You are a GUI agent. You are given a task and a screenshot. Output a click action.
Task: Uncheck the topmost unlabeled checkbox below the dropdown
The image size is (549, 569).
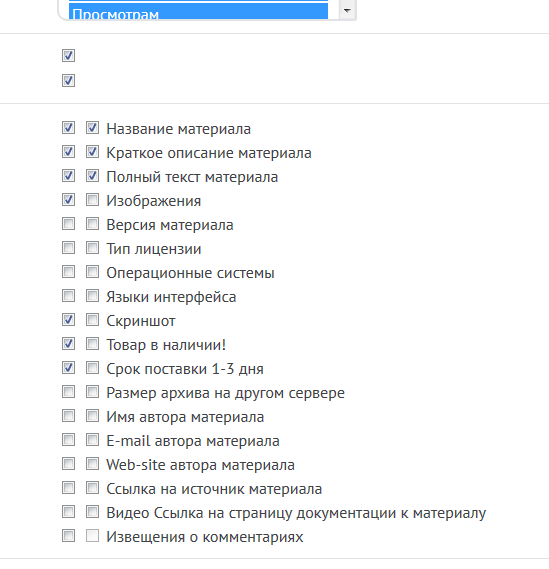pyautogui.click(x=68, y=56)
